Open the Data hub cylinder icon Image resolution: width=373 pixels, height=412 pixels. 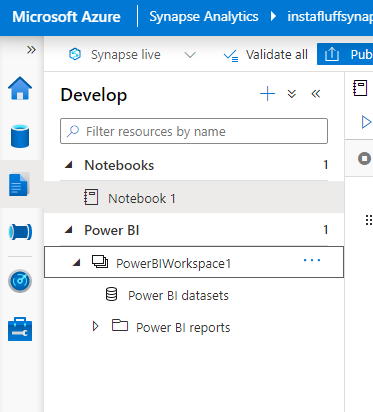[x=20, y=136]
